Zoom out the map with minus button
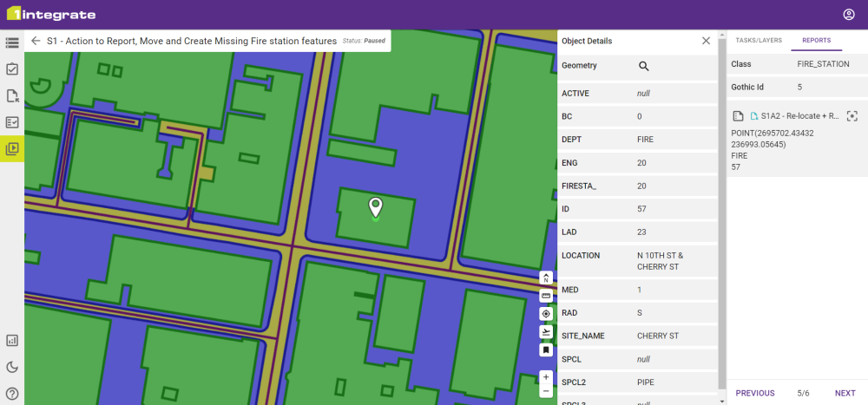The width and height of the screenshot is (868, 405). [546, 391]
